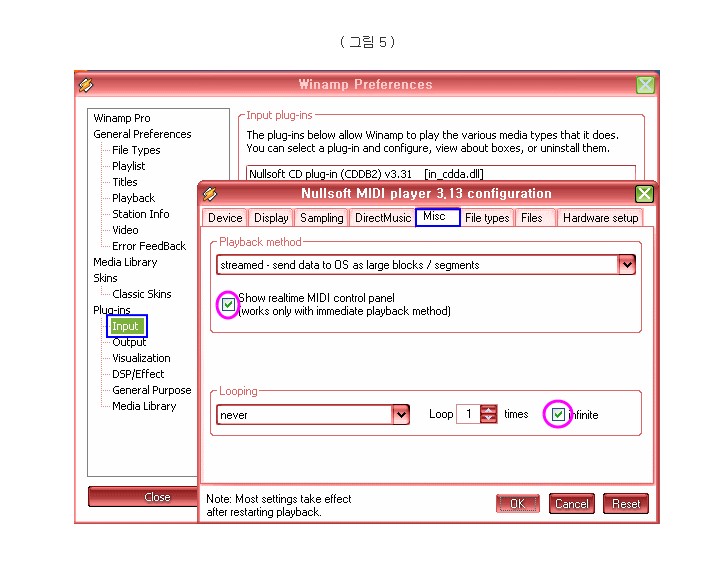
Task: Click the Cancel button
Action: pyautogui.click(x=571, y=504)
